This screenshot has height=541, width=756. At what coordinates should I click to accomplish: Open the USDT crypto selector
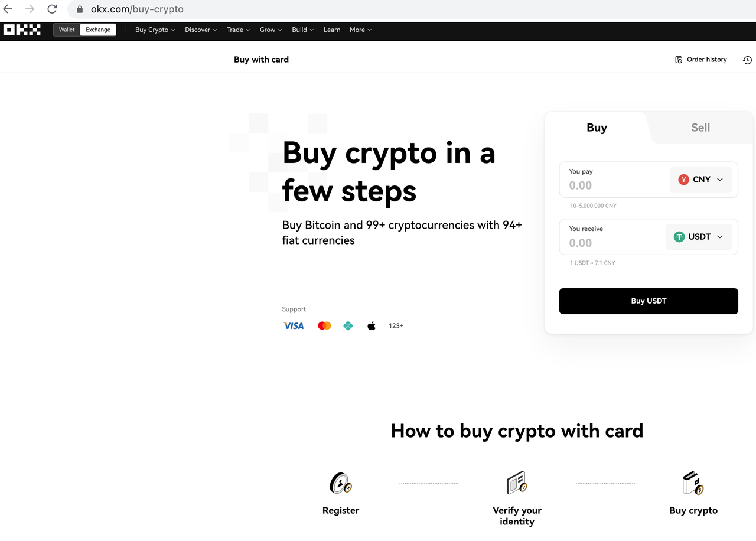click(699, 237)
